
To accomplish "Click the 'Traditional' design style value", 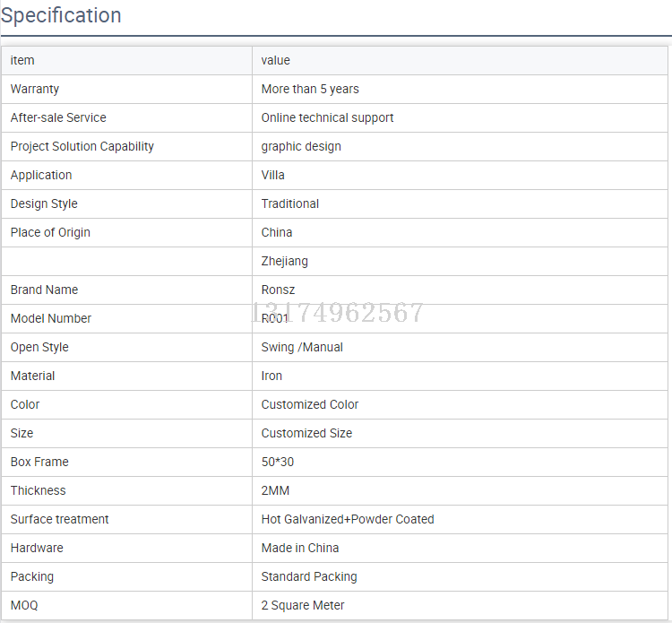I will coord(290,203).
